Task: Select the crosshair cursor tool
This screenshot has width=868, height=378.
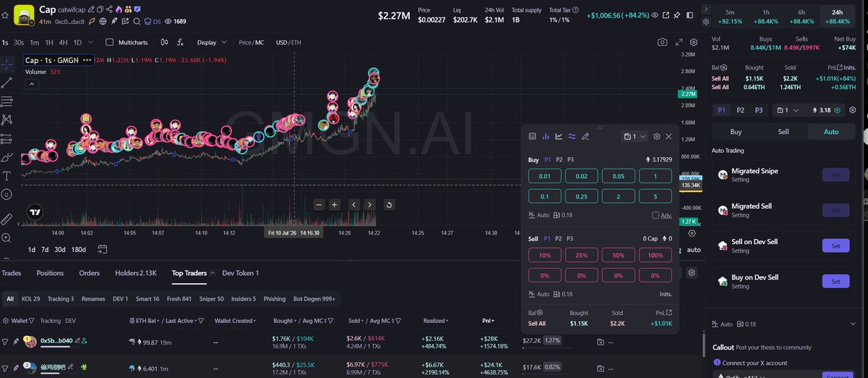Action: click(7, 63)
